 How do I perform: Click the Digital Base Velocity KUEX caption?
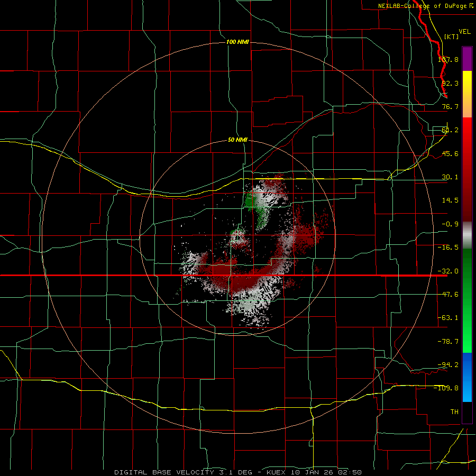coord(238,472)
